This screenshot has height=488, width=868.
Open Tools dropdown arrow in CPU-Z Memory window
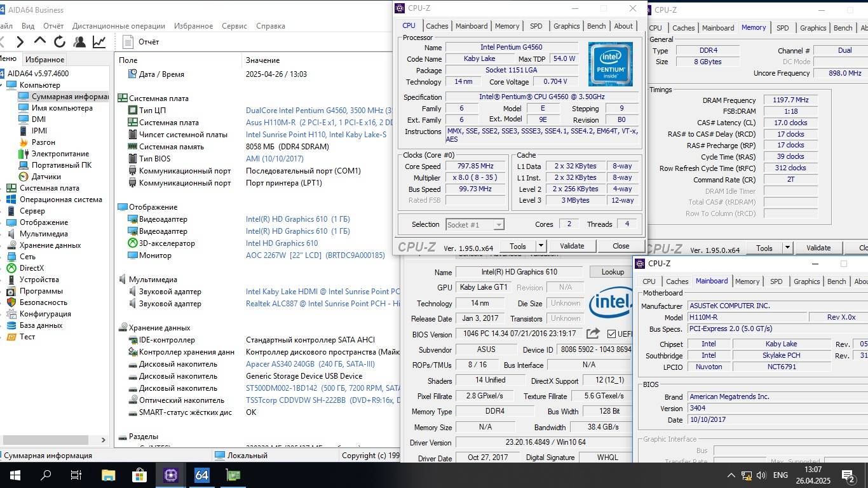pyautogui.click(x=787, y=248)
